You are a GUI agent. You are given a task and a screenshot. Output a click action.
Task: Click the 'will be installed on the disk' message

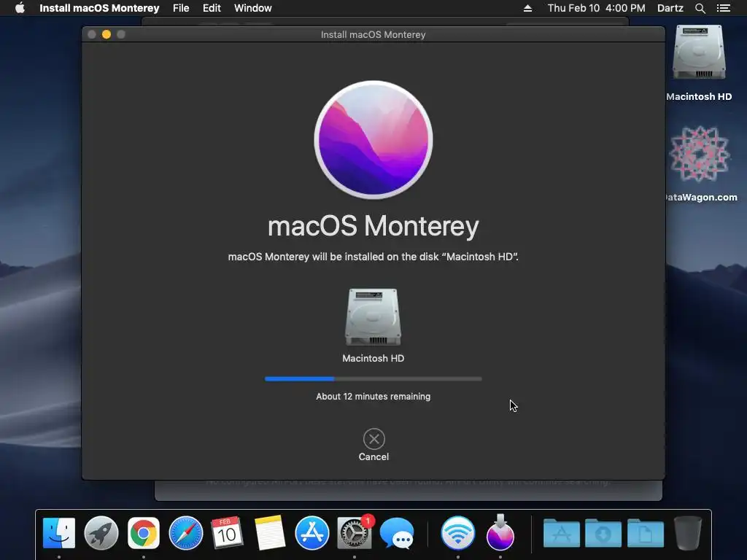(x=373, y=257)
